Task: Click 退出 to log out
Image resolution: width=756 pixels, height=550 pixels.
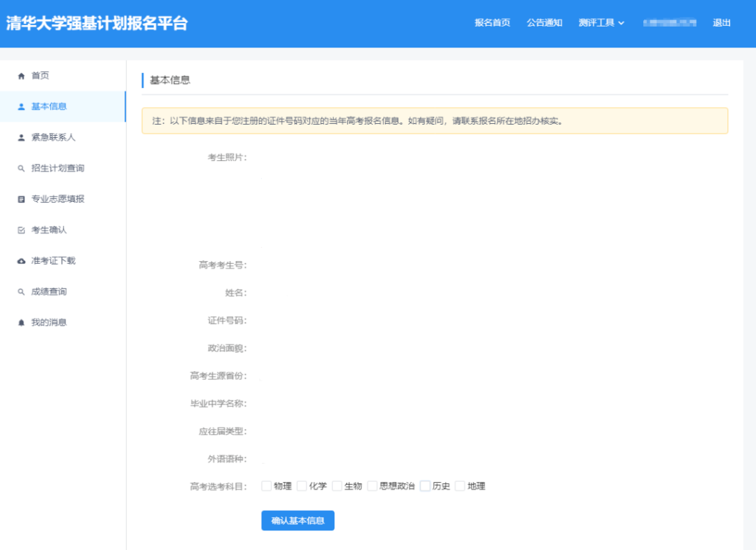Action: pos(723,23)
